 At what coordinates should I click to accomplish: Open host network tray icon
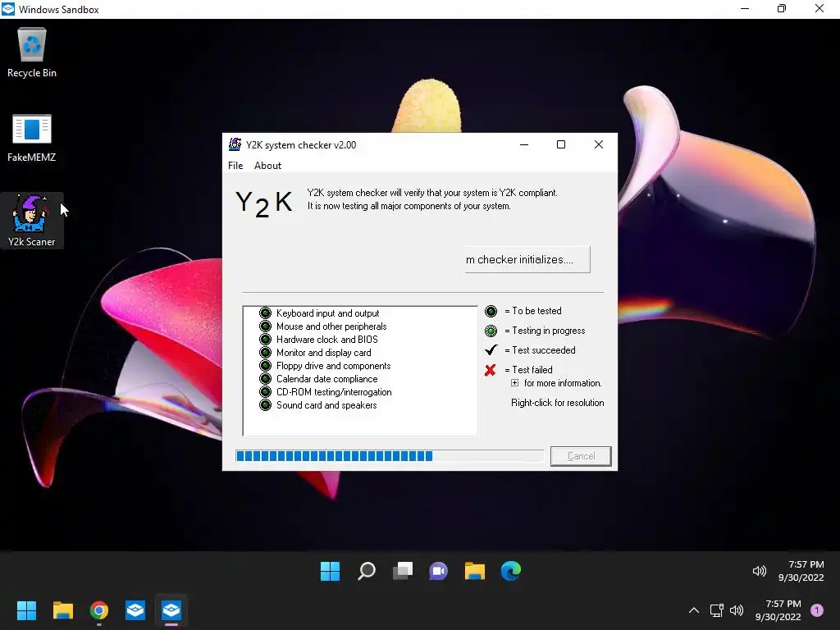(x=717, y=610)
